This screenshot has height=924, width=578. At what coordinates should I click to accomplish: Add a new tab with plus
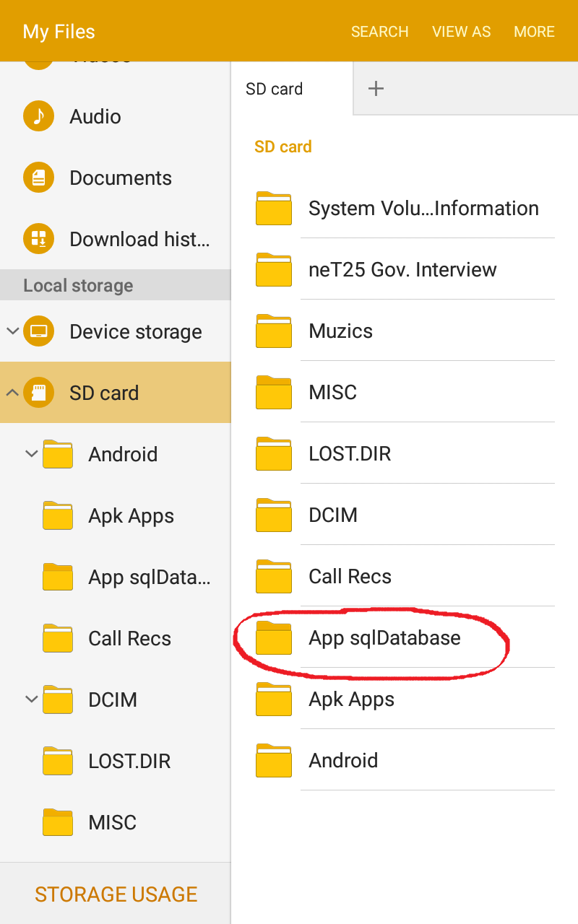(376, 89)
